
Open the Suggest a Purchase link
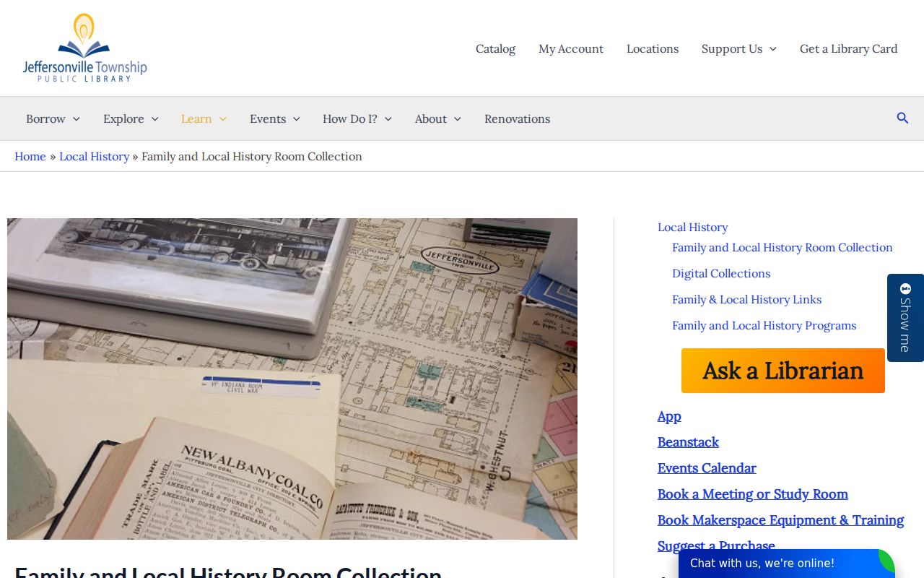click(716, 546)
